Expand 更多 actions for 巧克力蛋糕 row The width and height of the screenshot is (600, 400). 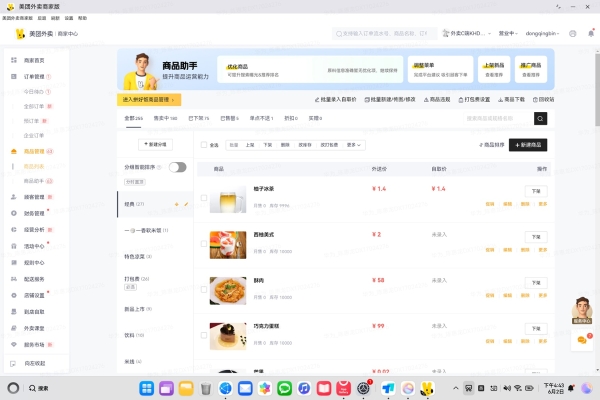(543, 341)
